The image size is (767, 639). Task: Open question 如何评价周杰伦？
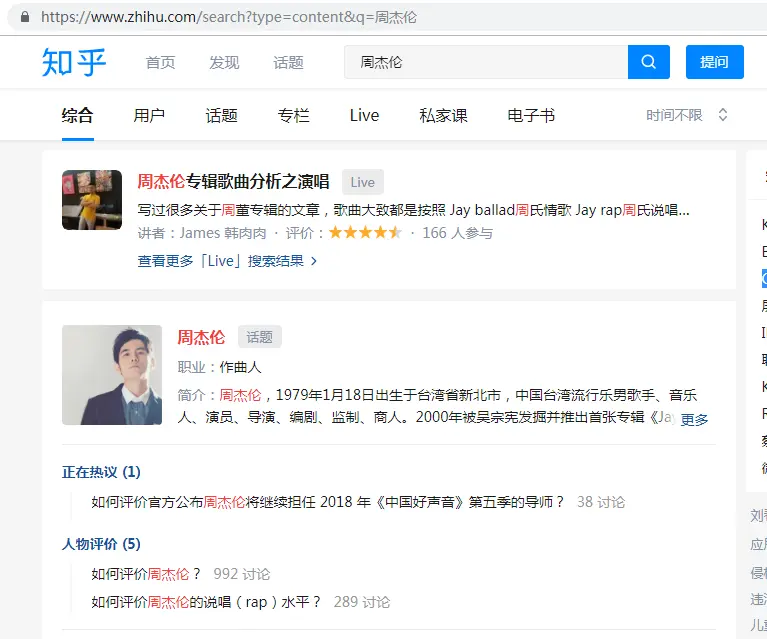click(x=146, y=574)
